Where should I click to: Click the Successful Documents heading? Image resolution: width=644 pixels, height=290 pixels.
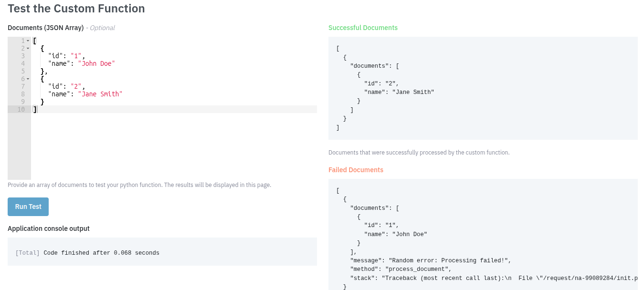point(363,28)
